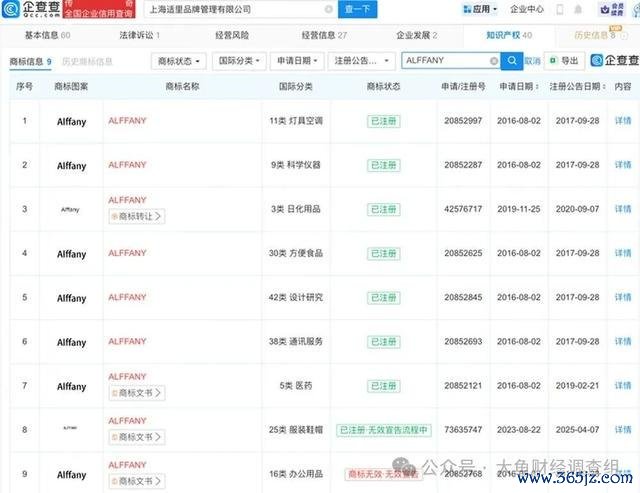640x493 pixels.
Task: Open the 商标状态 filter dropdown
Action: point(178,61)
